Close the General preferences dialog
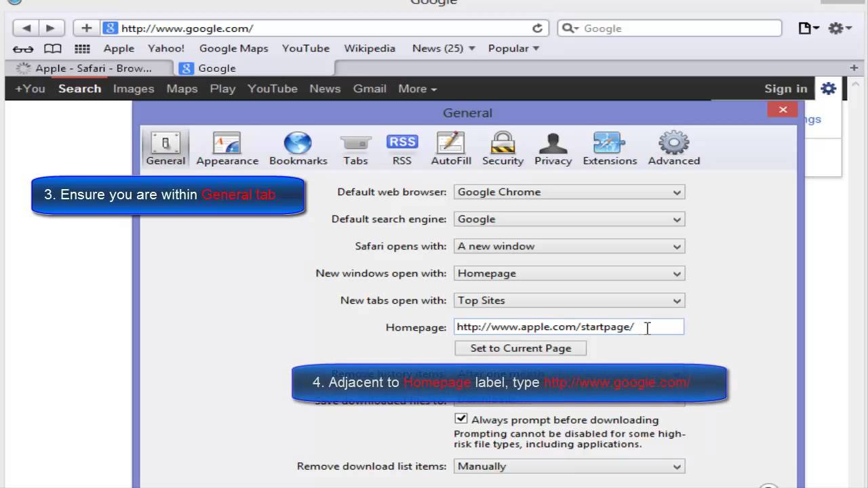The height and width of the screenshot is (488, 868). coord(783,110)
